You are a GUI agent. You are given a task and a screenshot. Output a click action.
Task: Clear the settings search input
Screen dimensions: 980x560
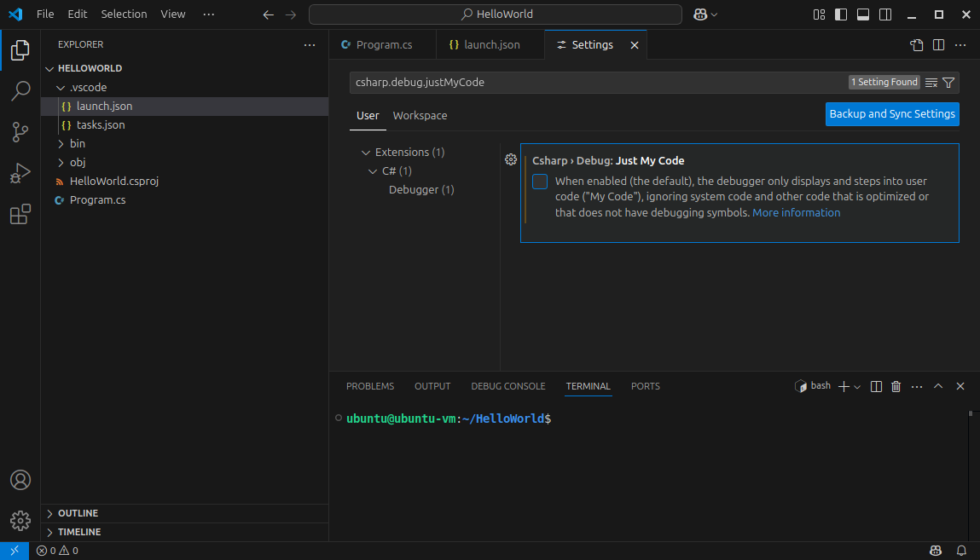(x=931, y=83)
